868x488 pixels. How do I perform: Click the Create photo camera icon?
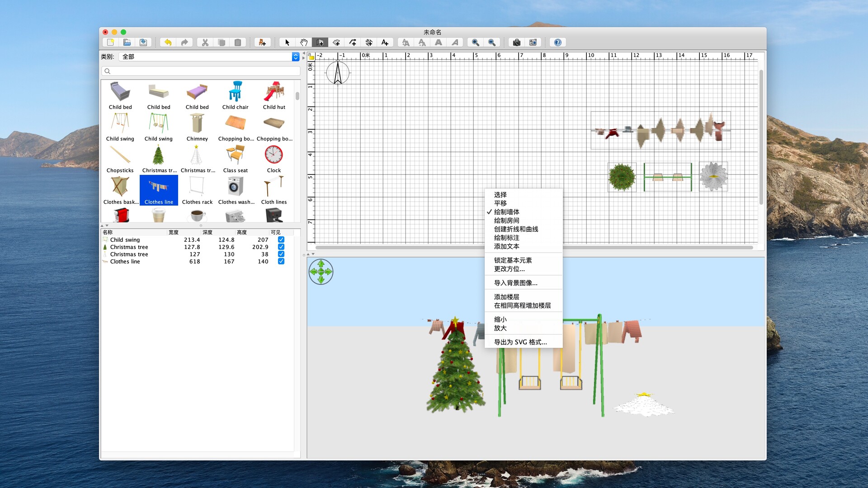[516, 42]
